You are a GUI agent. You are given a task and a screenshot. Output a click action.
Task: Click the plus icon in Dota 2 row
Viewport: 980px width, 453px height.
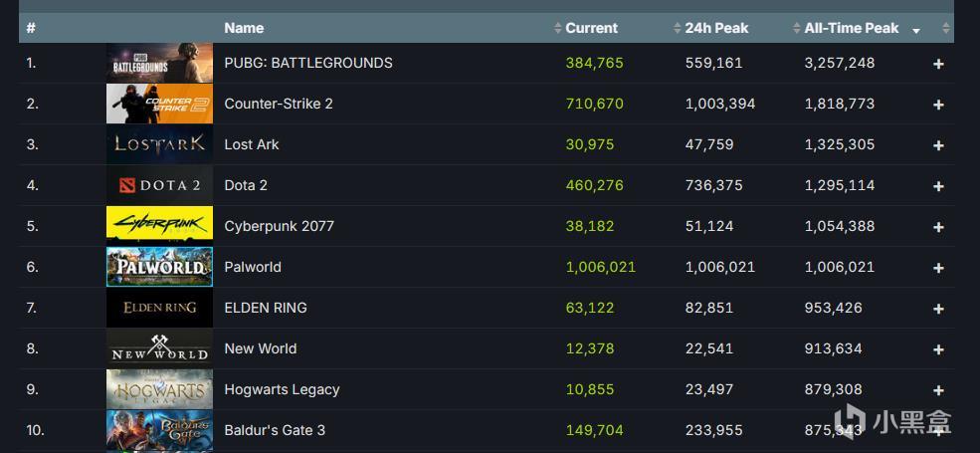point(938,186)
